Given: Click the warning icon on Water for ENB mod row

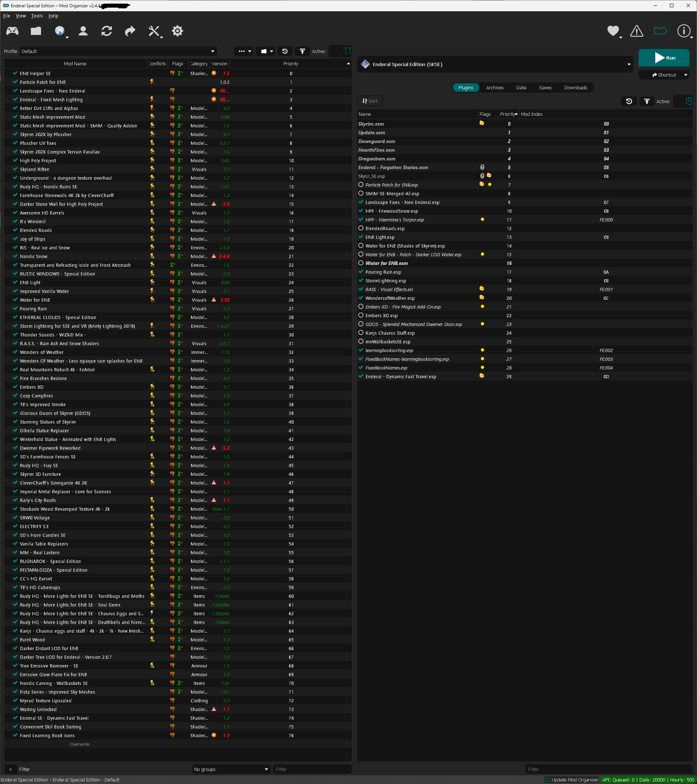Looking at the screenshot, I should point(214,300).
